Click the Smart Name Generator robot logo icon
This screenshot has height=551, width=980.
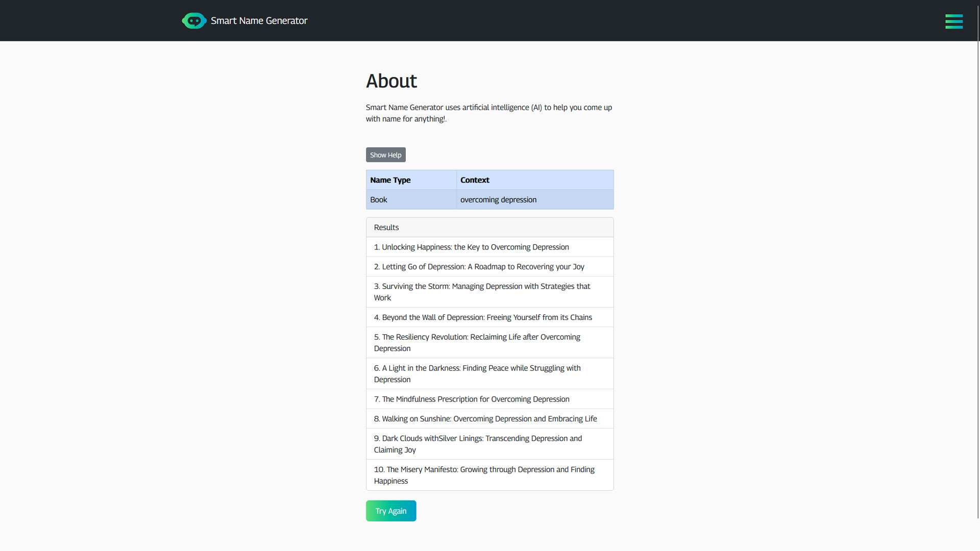[194, 20]
